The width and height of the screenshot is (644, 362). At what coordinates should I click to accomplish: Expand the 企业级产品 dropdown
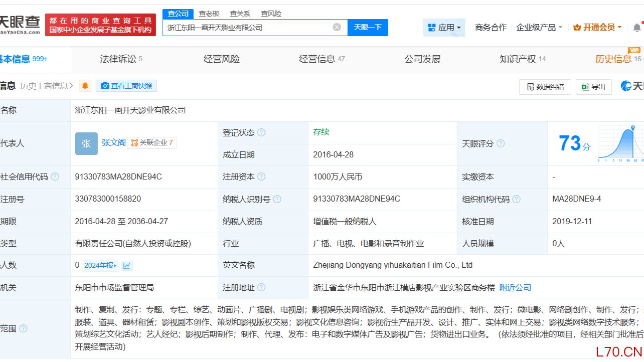[x=539, y=28]
